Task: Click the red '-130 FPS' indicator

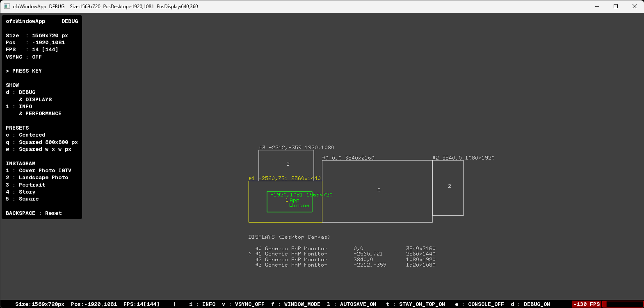Action: point(587,304)
